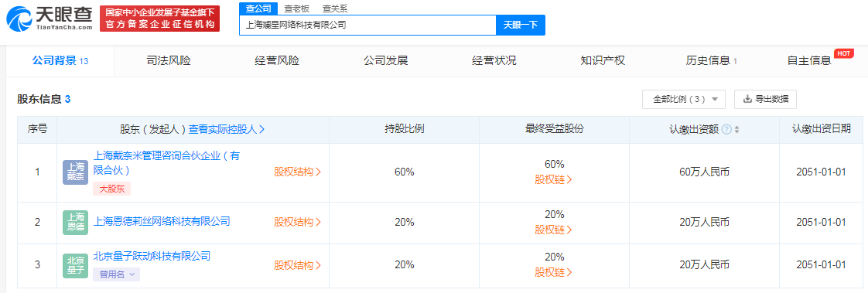Switch to the 公司背景 tab
Viewport: 868px width, 293px height.
point(60,61)
